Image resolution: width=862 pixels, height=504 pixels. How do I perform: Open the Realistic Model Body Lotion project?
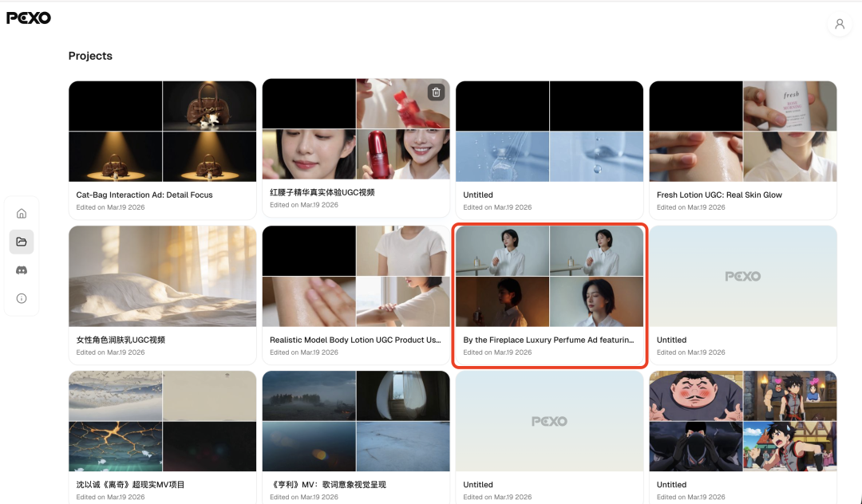click(x=356, y=277)
